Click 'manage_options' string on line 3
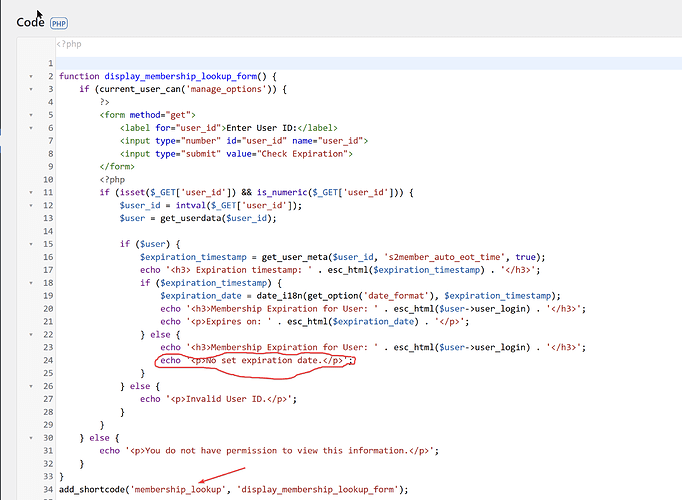 (226, 89)
